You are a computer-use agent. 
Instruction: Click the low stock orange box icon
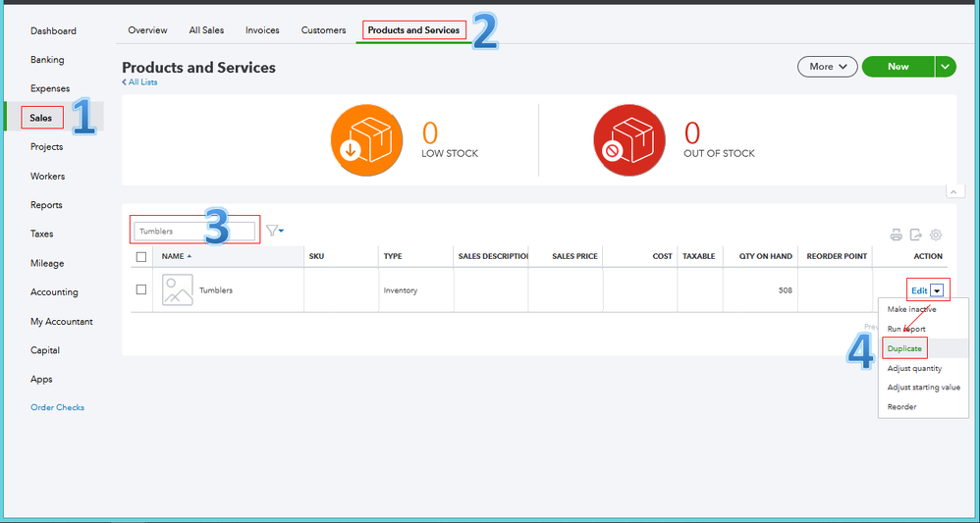point(367,140)
